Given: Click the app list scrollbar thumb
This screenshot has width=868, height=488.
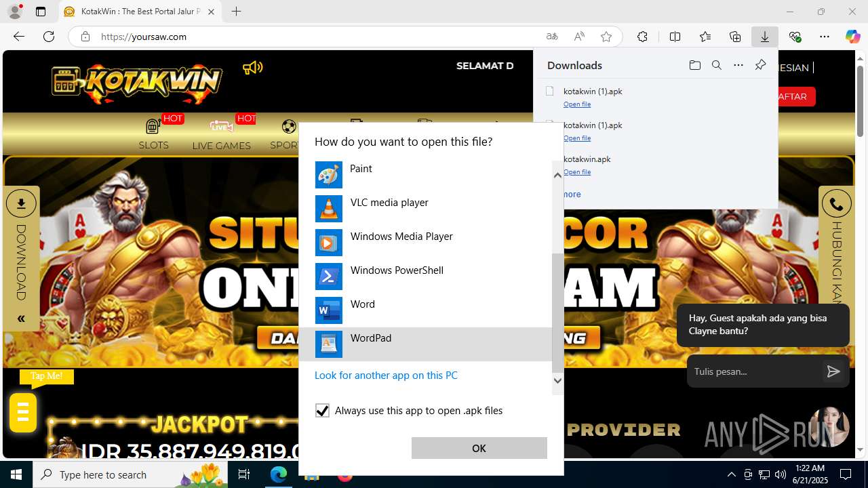Looking at the screenshot, I should click(557, 313).
